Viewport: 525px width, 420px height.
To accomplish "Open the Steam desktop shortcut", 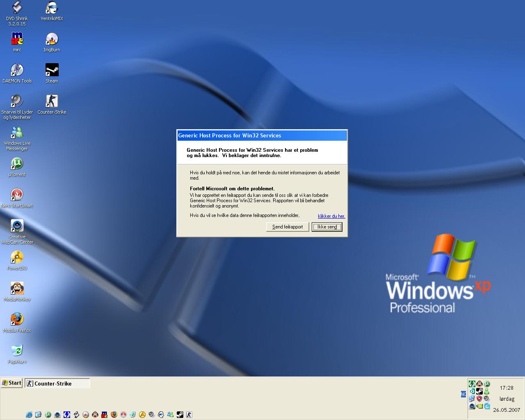I will coord(52,70).
